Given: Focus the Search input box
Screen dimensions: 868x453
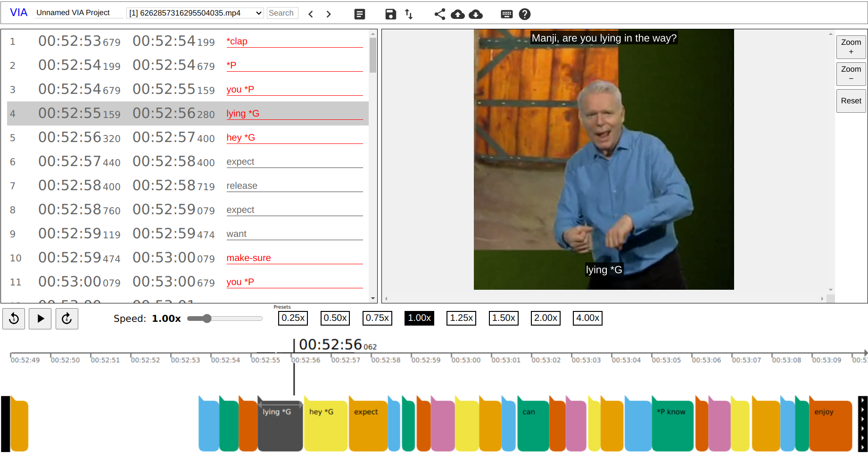Looking at the screenshot, I should pos(282,13).
